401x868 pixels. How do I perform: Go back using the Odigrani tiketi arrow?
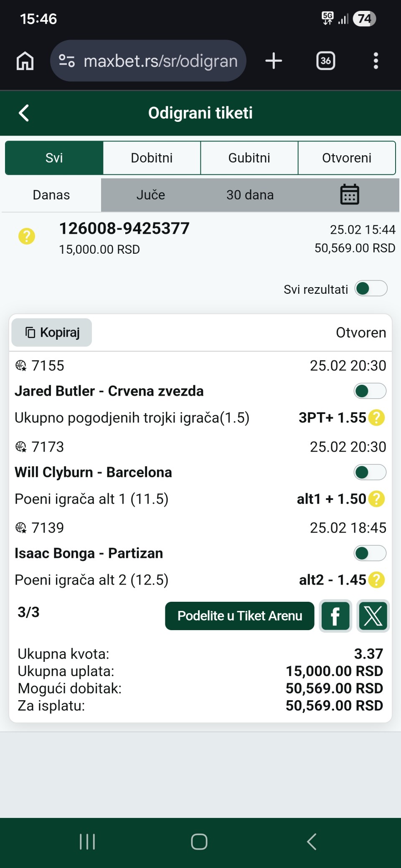(x=24, y=113)
